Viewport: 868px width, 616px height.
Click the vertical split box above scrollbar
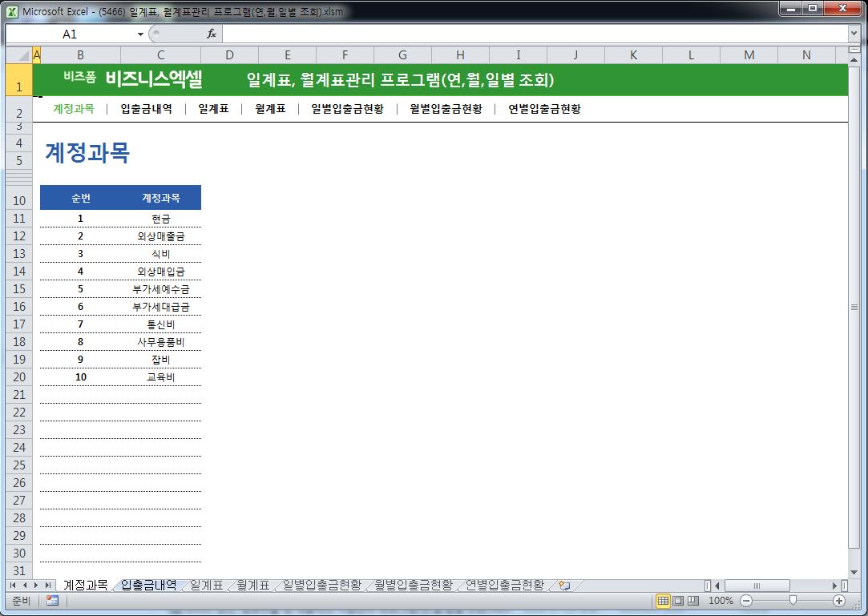tap(854, 50)
